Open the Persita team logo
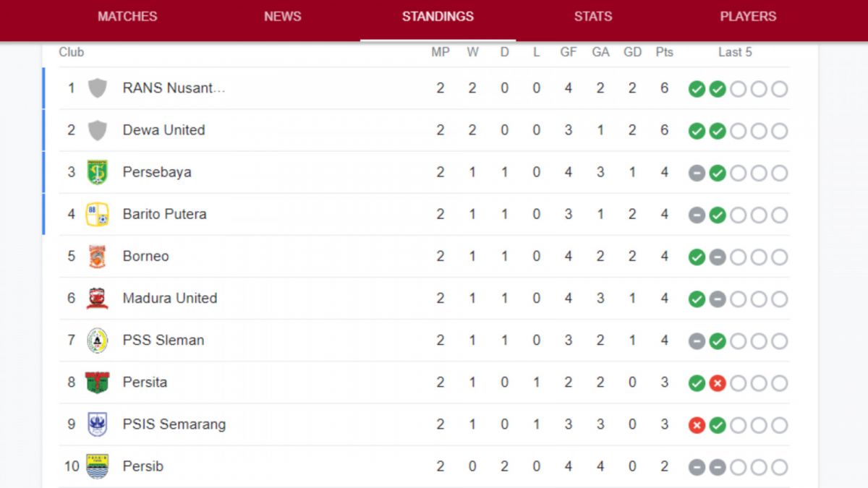 click(97, 382)
